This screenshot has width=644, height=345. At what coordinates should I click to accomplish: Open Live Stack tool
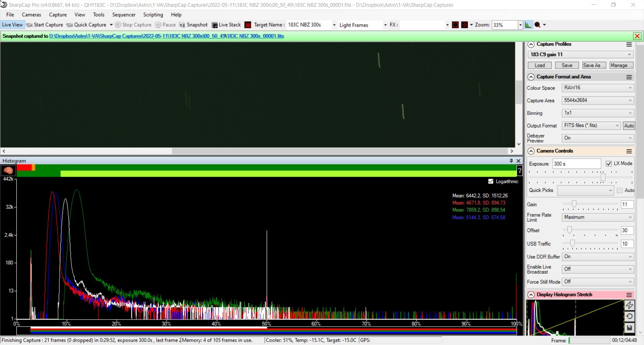226,25
